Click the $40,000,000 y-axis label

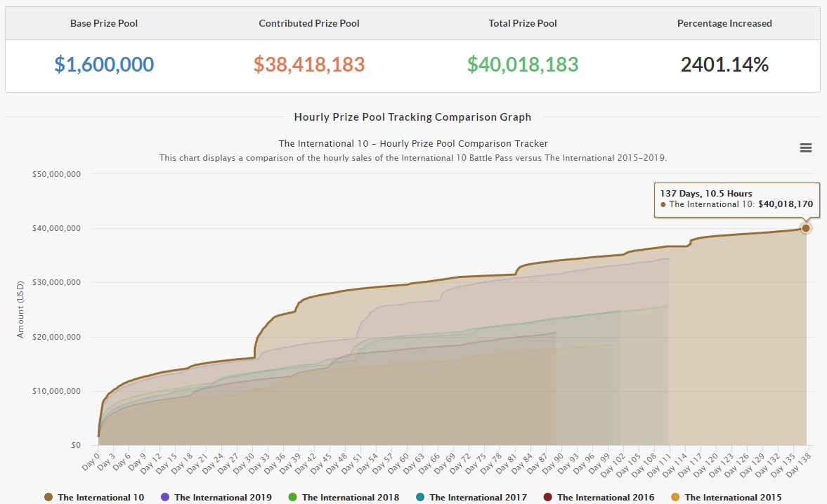[x=56, y=228]
